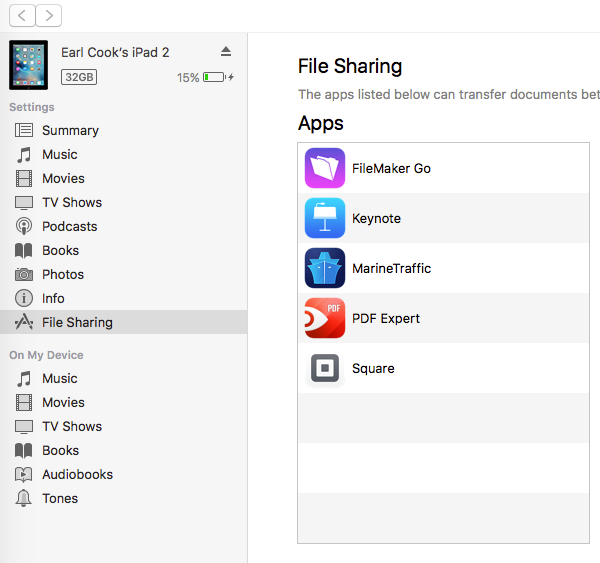Go forward with the right arrow button
Viewport: 600px width, 563px height.
click(x=49, y=16)
